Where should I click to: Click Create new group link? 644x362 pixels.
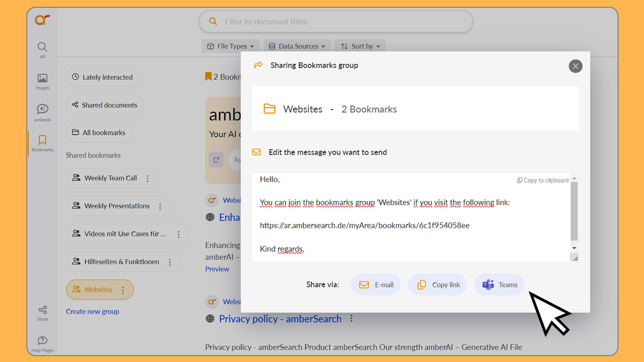click(93, 311)
